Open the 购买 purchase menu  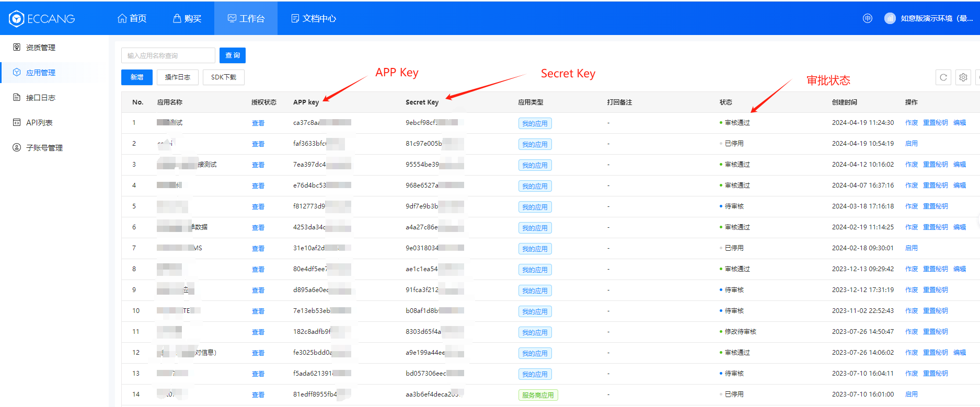[187, 18]
